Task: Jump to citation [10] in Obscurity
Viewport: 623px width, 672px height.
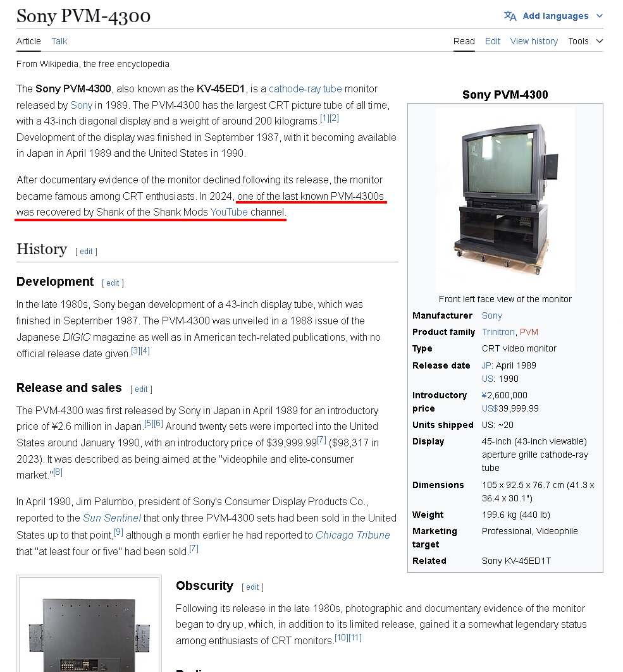Action: pyautogui.click(x=342, y=638)
